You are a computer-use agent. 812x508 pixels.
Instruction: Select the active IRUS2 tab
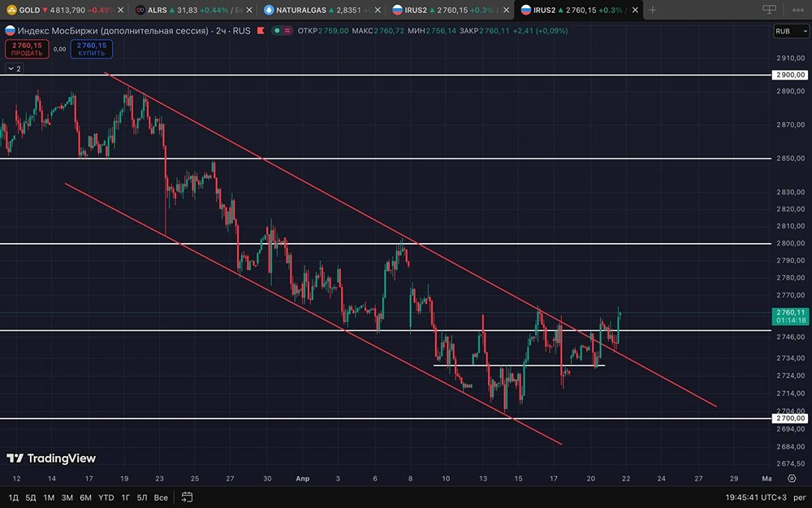[x=574, y=10]
